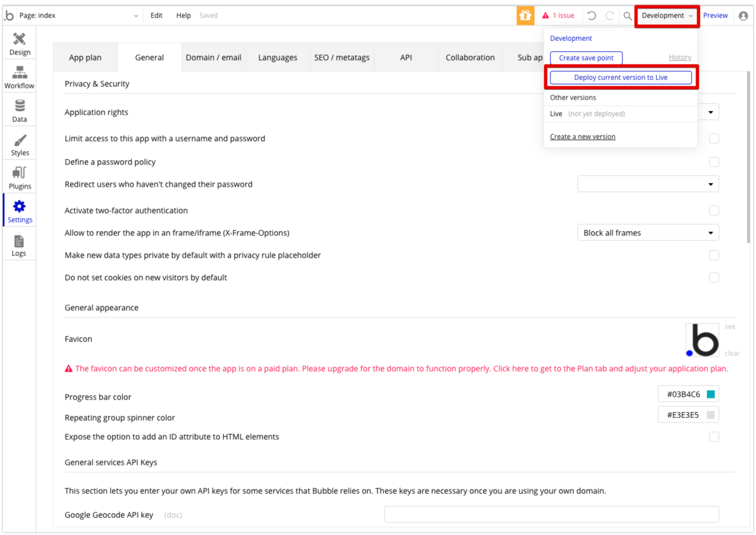This screenshot has width=756, height=535.
Task: Click Deploy current version to Live
Action: tap(621, 77)
